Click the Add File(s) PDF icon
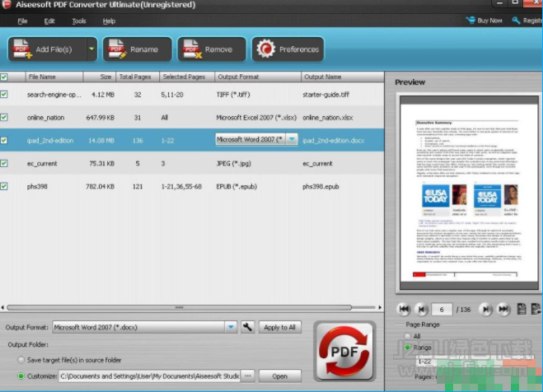 coord(22,49)
